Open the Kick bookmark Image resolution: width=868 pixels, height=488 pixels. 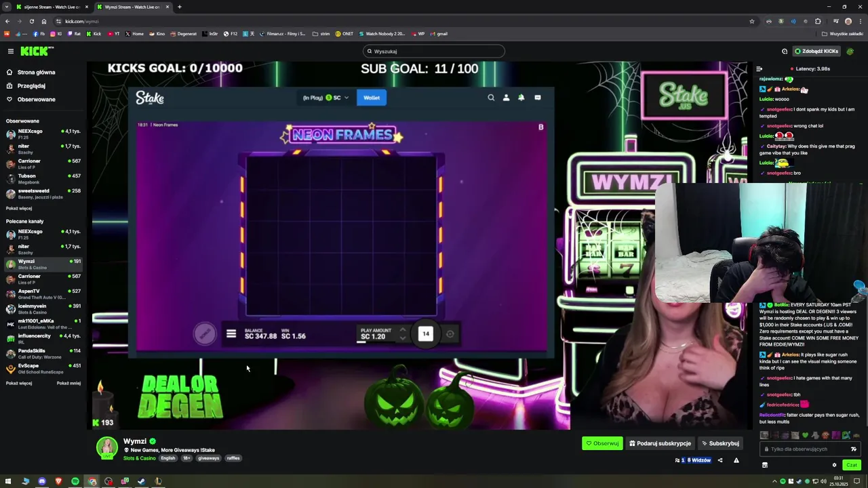pos(94,34)
